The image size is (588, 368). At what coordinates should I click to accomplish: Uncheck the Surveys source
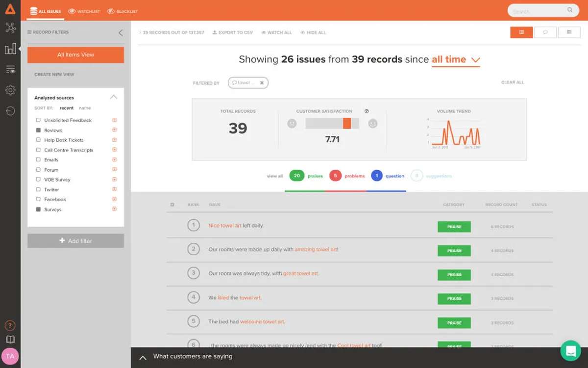point(38,209)
